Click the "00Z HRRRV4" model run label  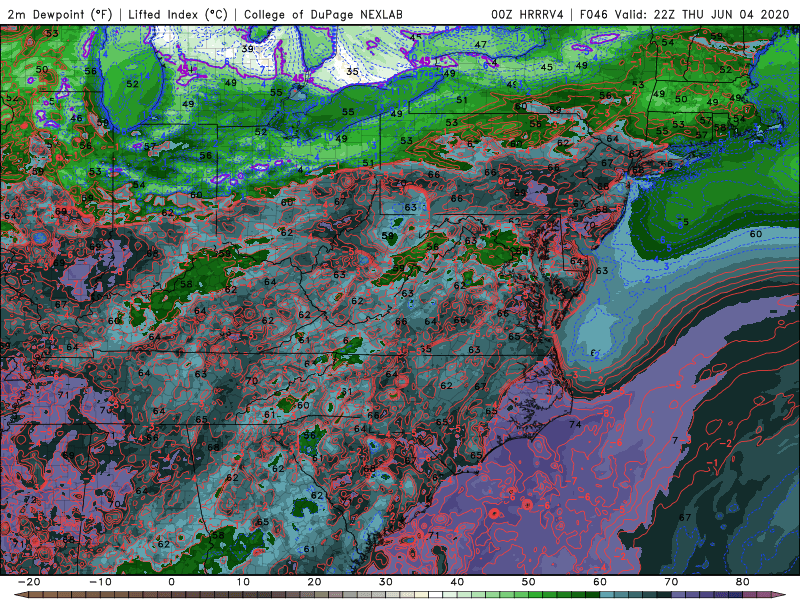pos(527,14)
